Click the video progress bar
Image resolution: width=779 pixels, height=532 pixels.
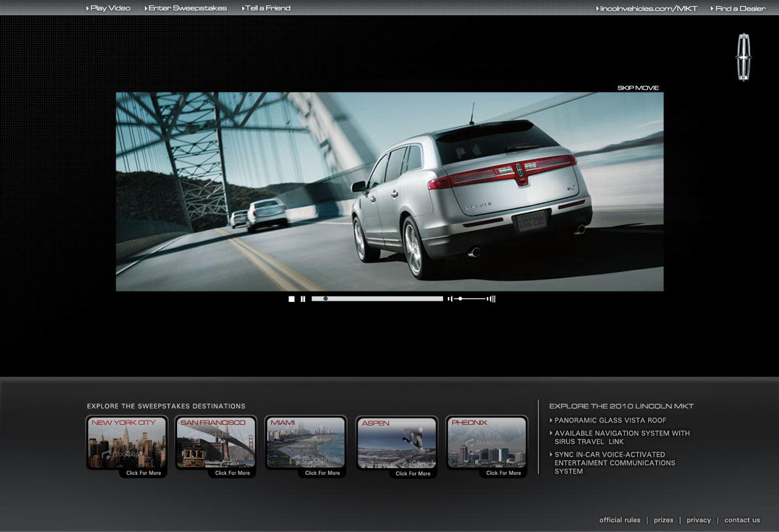coord(377,299)
